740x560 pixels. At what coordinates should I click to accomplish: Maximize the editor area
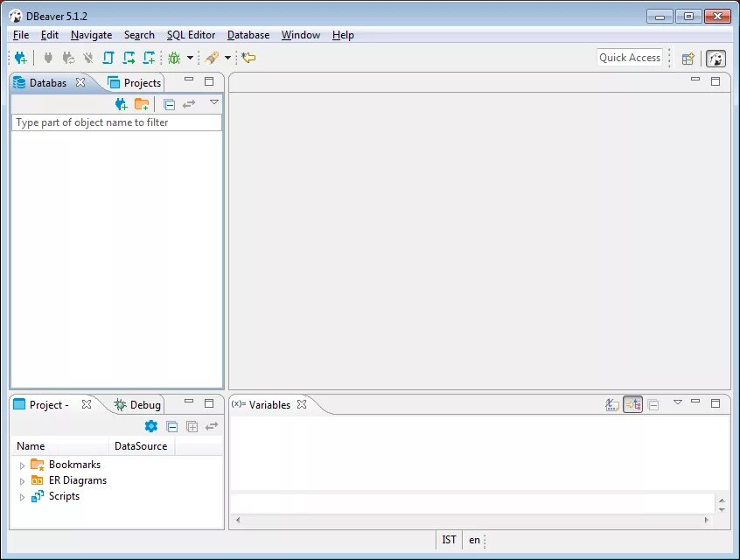coord(716,81)
